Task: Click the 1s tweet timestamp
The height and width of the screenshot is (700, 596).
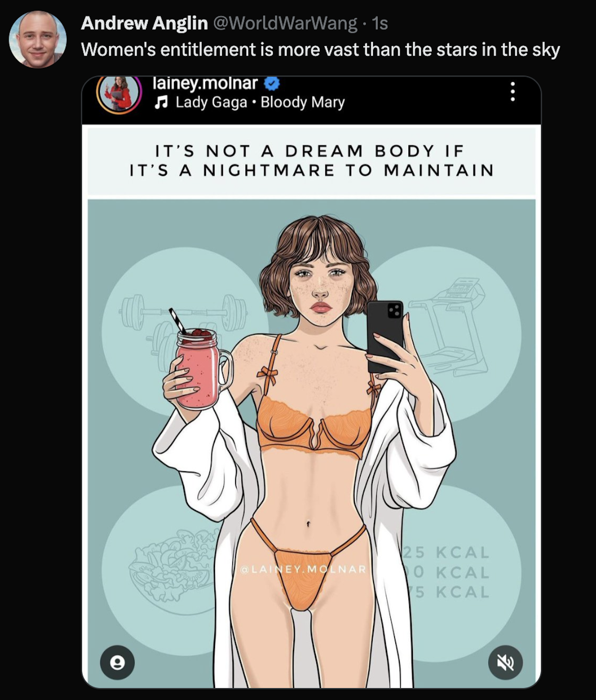Action: tap(380, 23)
